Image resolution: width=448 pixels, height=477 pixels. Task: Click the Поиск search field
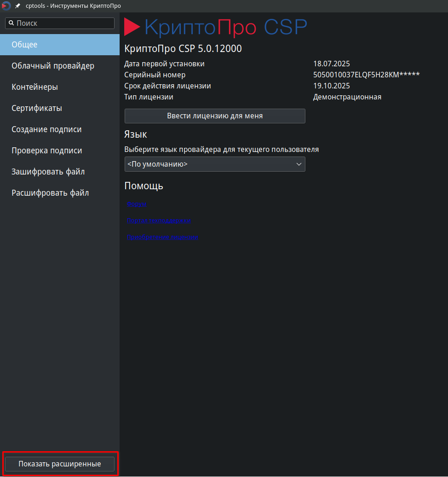click(x=64, y=23)
